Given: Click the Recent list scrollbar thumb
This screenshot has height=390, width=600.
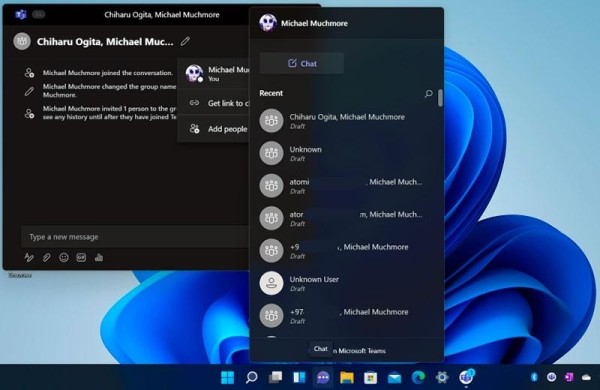Looking at the screenshot, I should coord(440,98).
